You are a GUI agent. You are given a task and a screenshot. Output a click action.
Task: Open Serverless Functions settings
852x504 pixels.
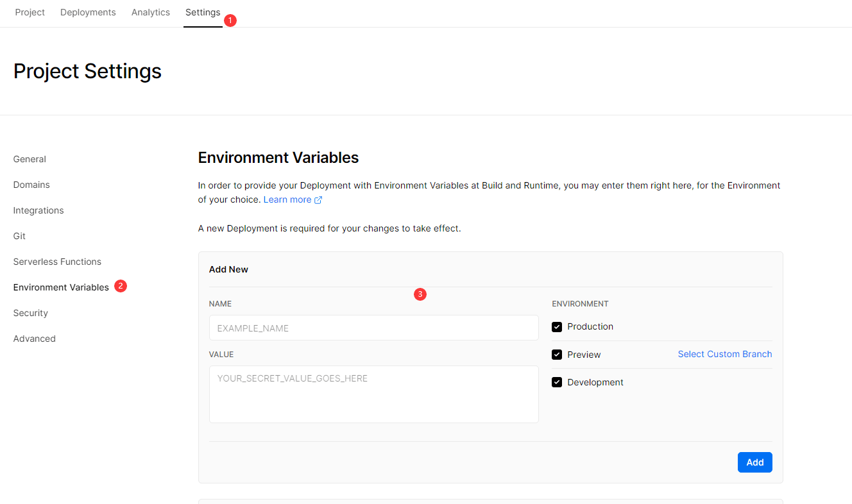pyautogui.click(x=57, y=262)
